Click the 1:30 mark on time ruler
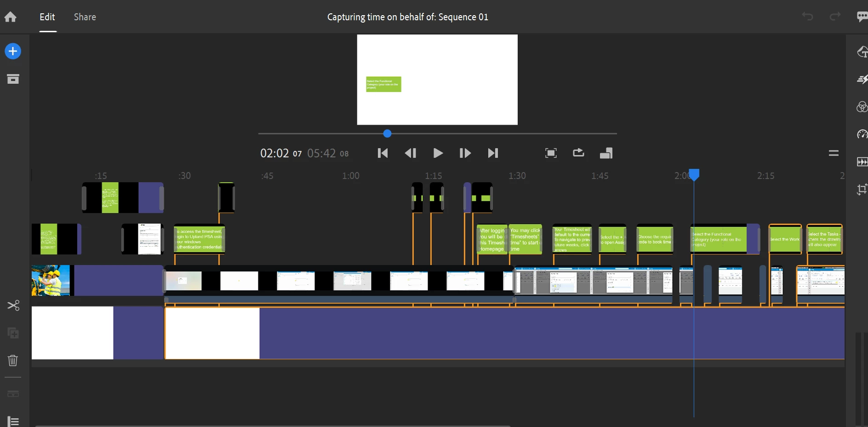This screenshot has height=427, width=868. [x=517, y=176]
